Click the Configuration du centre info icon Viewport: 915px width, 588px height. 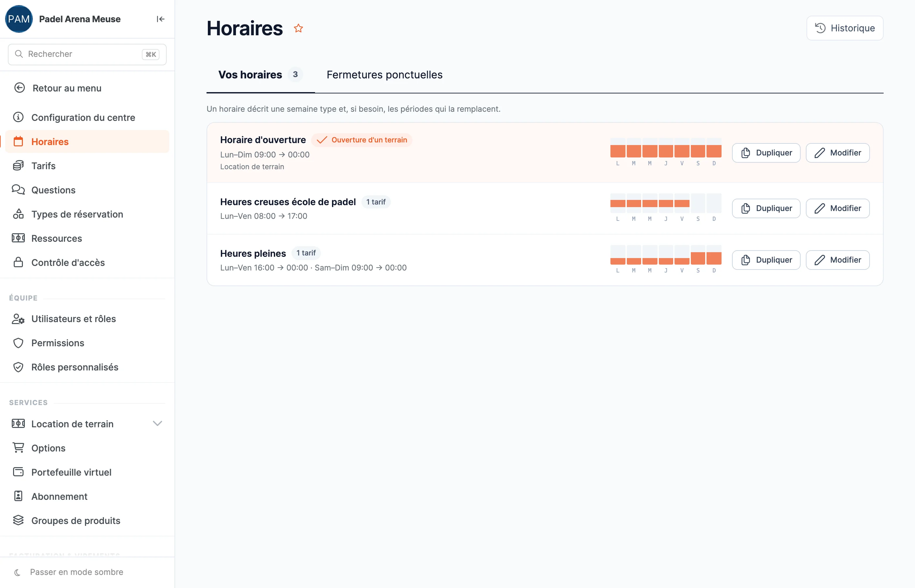pyautogui.click(x=18, y=117)
